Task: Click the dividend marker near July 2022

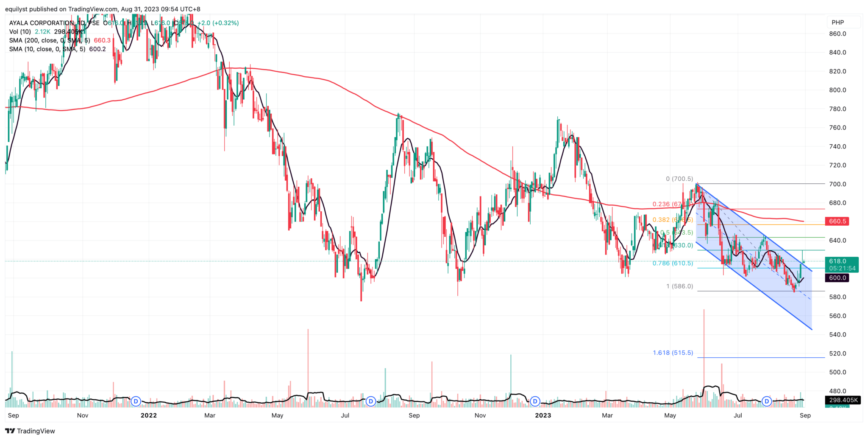Action: tap(371, 401)
